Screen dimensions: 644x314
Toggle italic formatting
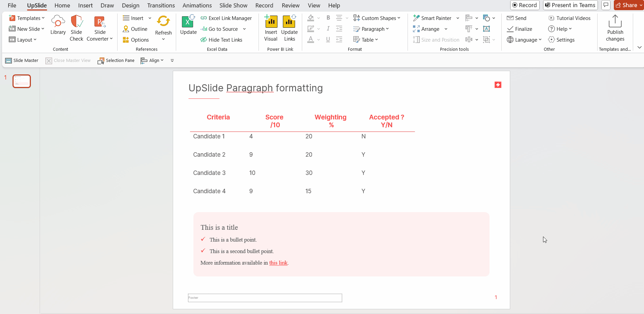pyautogui.click(x=328, y=29)
